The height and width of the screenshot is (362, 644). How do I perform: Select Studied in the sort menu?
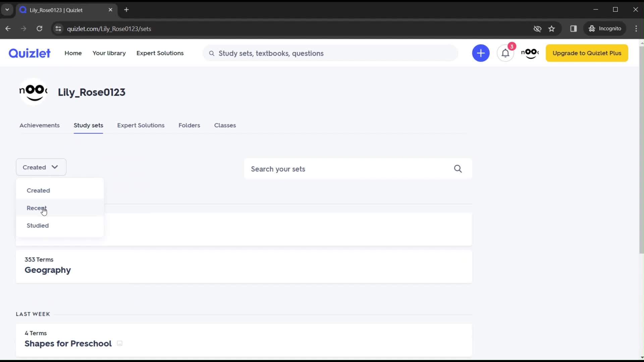point(60,226)
